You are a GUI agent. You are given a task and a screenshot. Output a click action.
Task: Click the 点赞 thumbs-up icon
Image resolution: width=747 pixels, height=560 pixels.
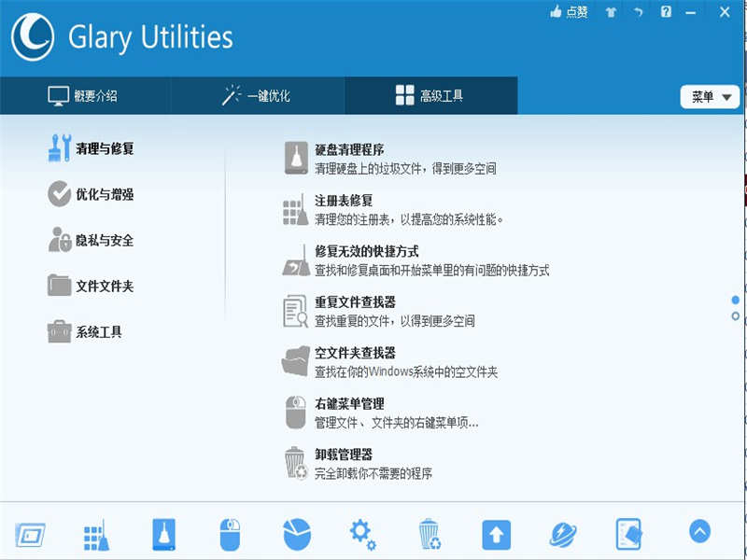pyautogui.click(x=556, y=12)
